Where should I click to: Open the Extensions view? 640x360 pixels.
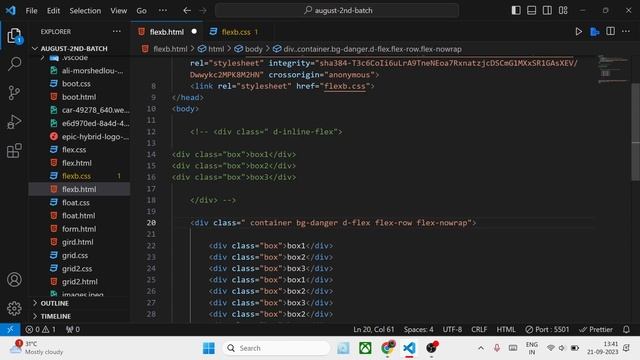[x=14, y=151]
